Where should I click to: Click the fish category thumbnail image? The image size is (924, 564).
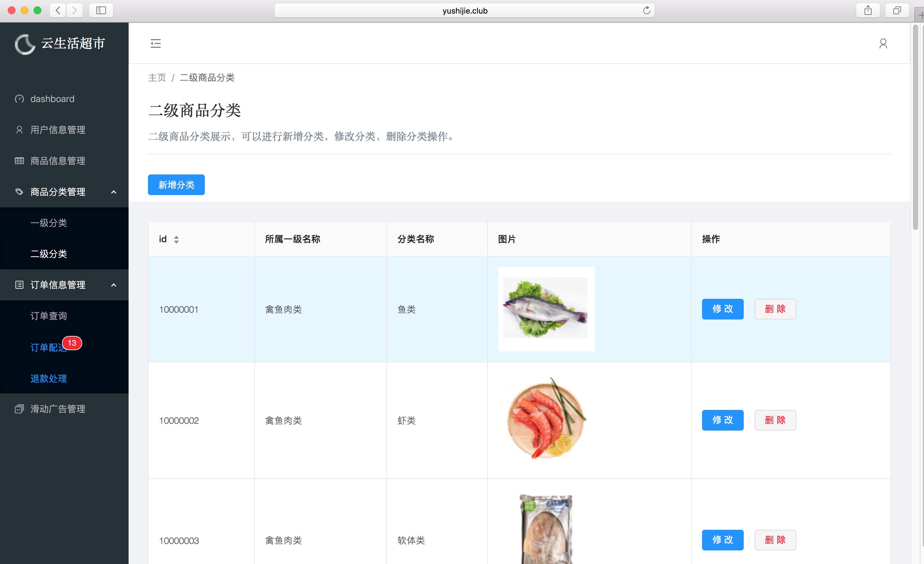546,309
